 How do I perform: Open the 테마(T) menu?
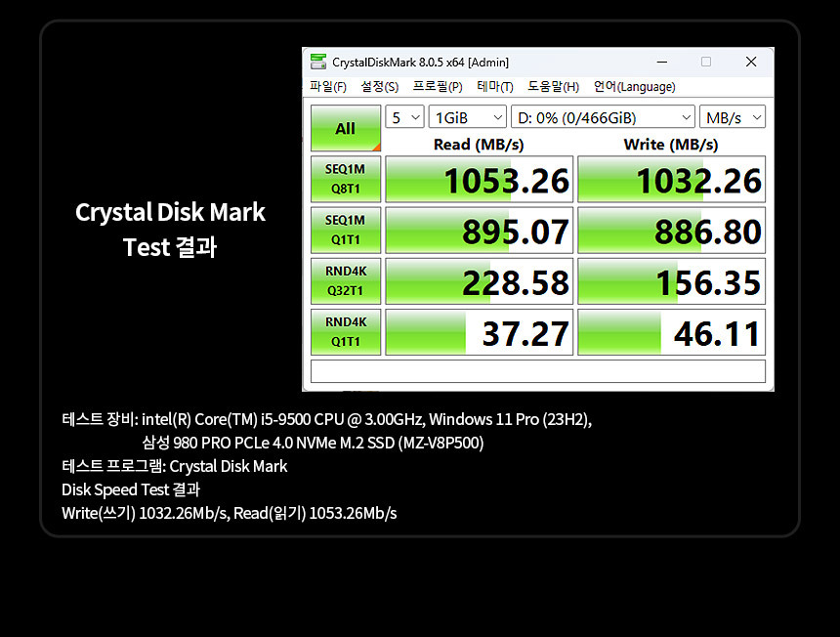[x=495, y=87]
